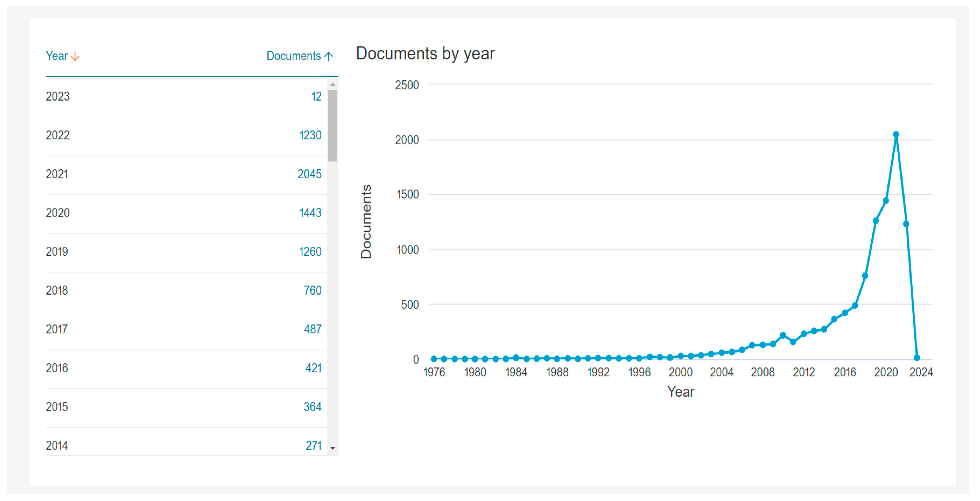Open the 2019 document count 1260

point(310,251)
